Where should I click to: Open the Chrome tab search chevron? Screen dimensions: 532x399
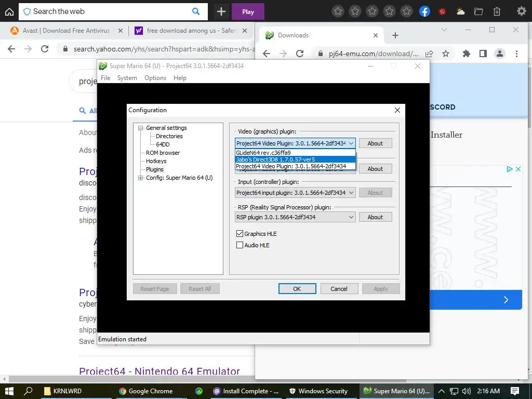click(444, 30)
